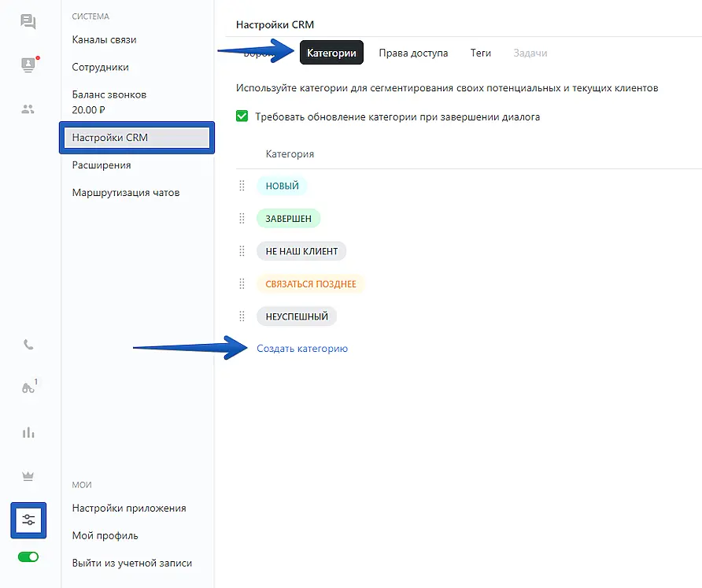This screenshot has height=588, width=702.
Task: Open the contact card icon with red dot
Action: click(x=28, y=65)
